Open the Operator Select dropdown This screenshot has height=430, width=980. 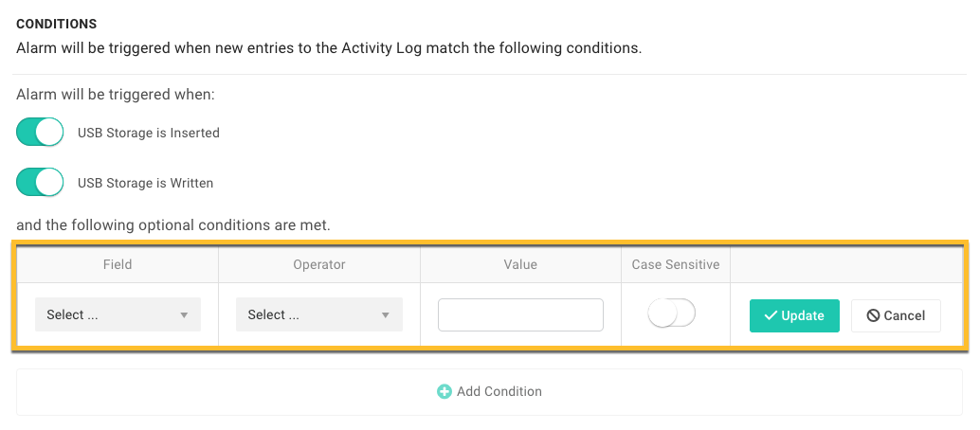(x=319, y=314)
